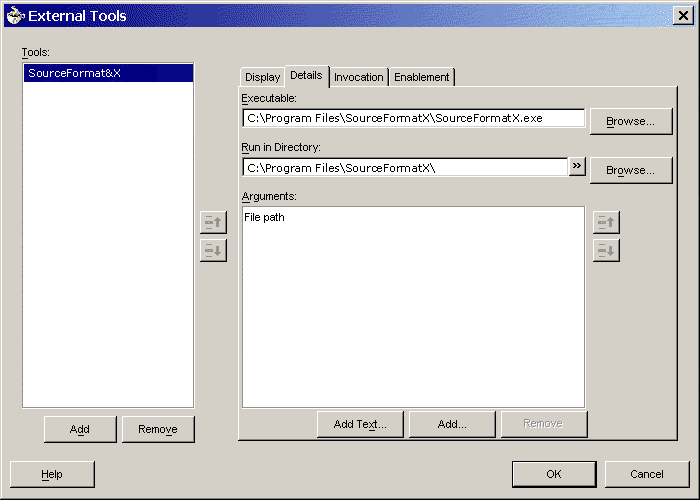Switch to the Display tab
Viewport: 700px width, 500px height.
262,77
